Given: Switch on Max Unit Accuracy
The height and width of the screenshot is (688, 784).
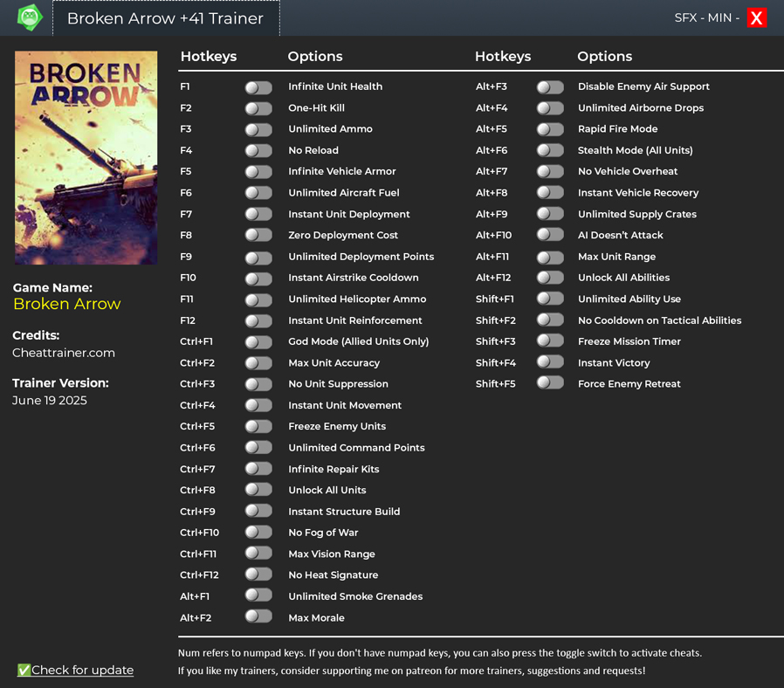Looking at the screenshot, I should pos(258,363).
